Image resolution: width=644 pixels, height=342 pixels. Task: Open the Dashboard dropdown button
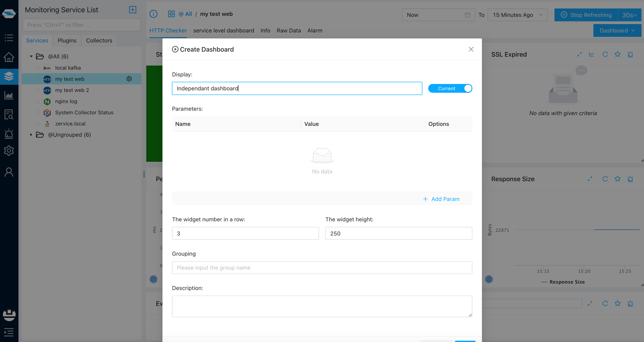tap(617, 30)
